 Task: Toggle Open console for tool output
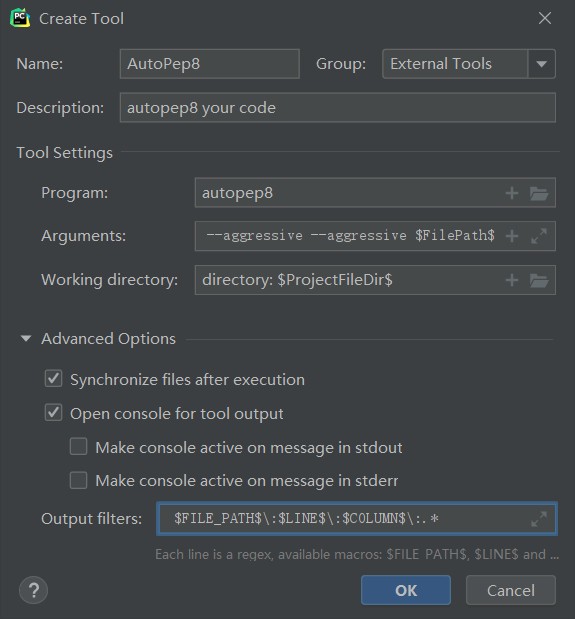pyautogui.click(x=53, y=413)
